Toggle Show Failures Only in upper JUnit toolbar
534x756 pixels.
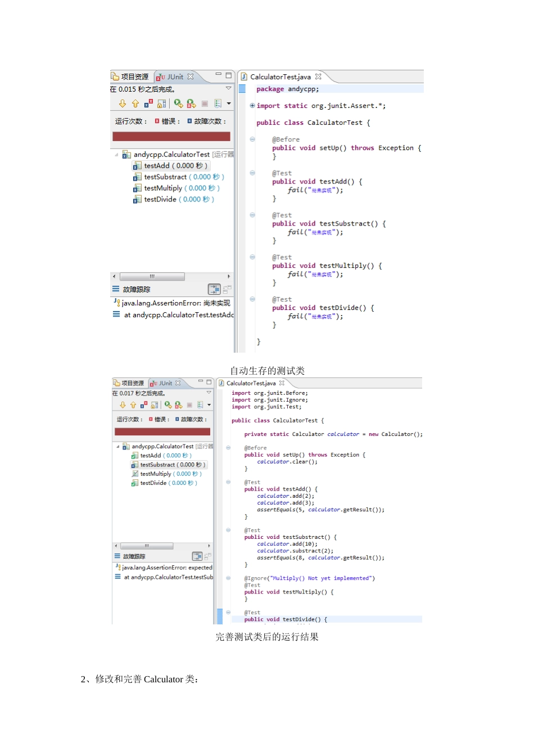[148, 103]
